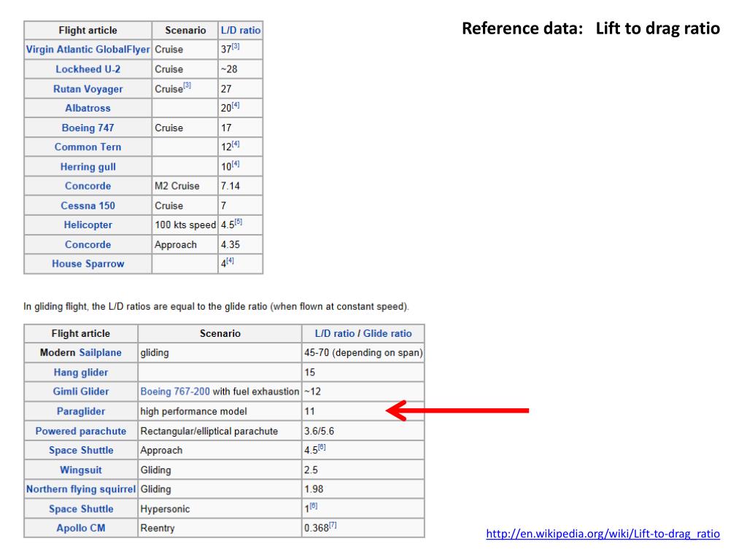Open the Virgin Atlantic GlobalFlyer link
747x560 pixels.
point(88,50)
